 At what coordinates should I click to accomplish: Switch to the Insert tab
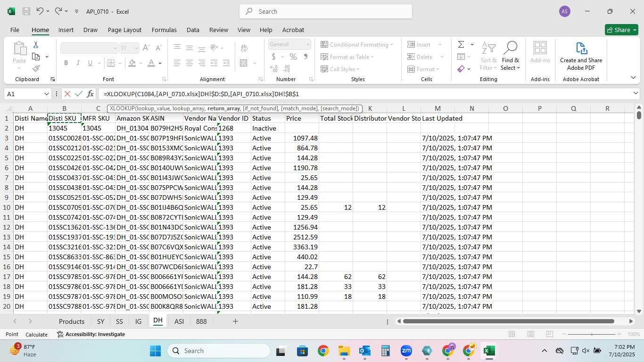(x=66, y=30)
